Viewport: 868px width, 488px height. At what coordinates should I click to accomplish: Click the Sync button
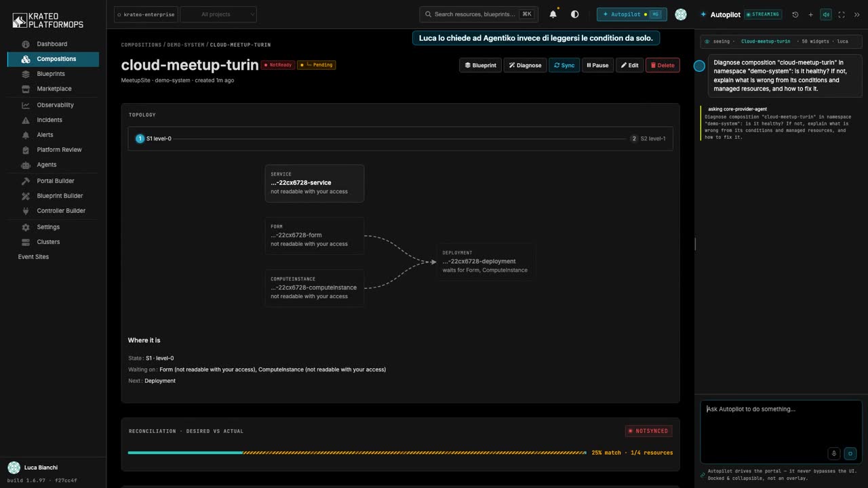(564, 65)
